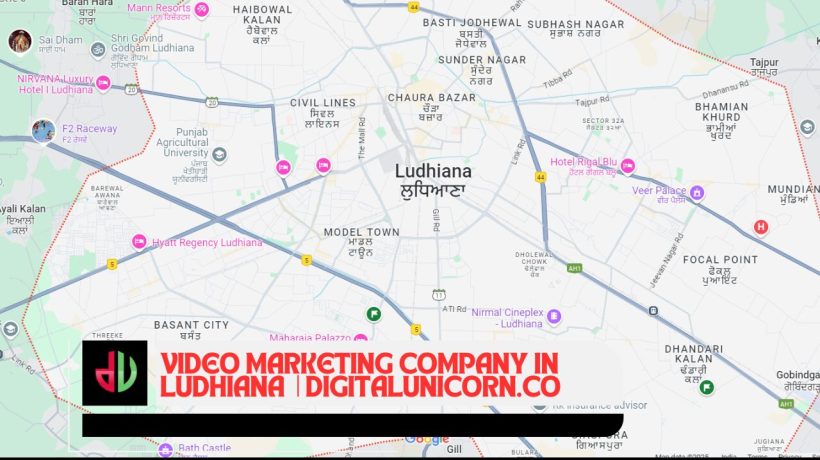Click the route 44 shield above Basti Jodhewal
This screenshot has height=460, width=820.
414,7
